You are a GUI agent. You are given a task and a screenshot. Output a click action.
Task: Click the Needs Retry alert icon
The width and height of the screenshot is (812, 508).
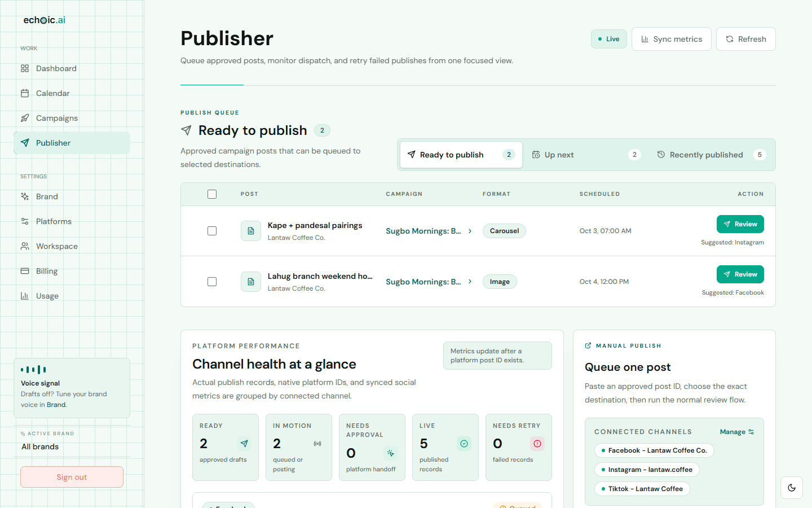click(537, 444)
